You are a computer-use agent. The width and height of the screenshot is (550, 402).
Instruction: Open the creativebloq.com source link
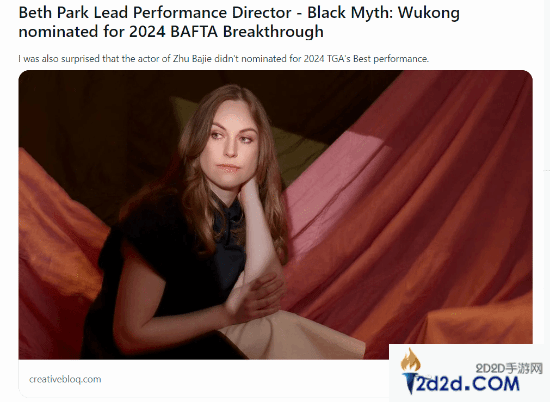(65, 379)
